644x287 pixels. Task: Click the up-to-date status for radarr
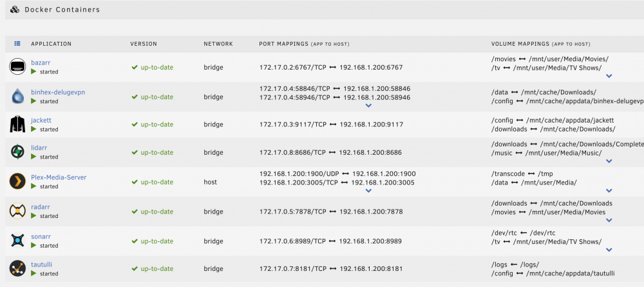pyautogui.click(x=157, y=212)
